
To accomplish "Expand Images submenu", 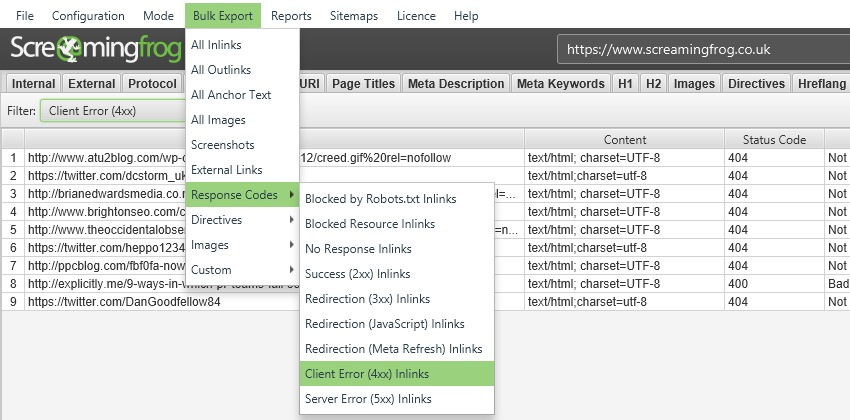I will tap(242, 244).
